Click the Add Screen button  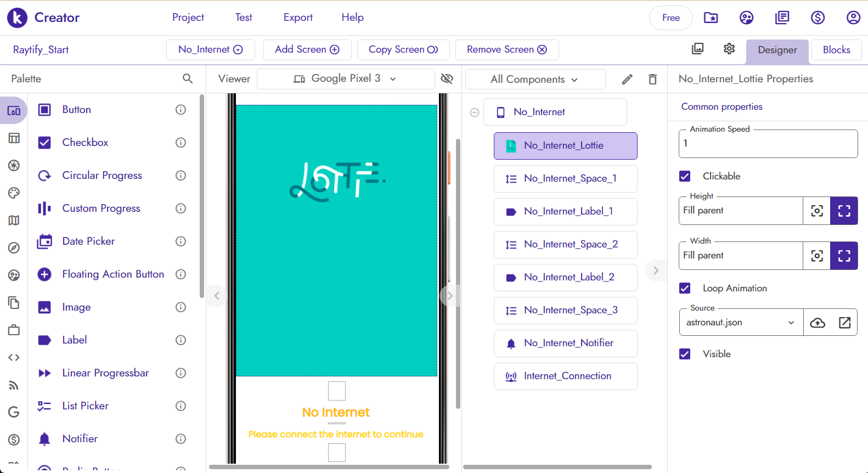[307, 50]
